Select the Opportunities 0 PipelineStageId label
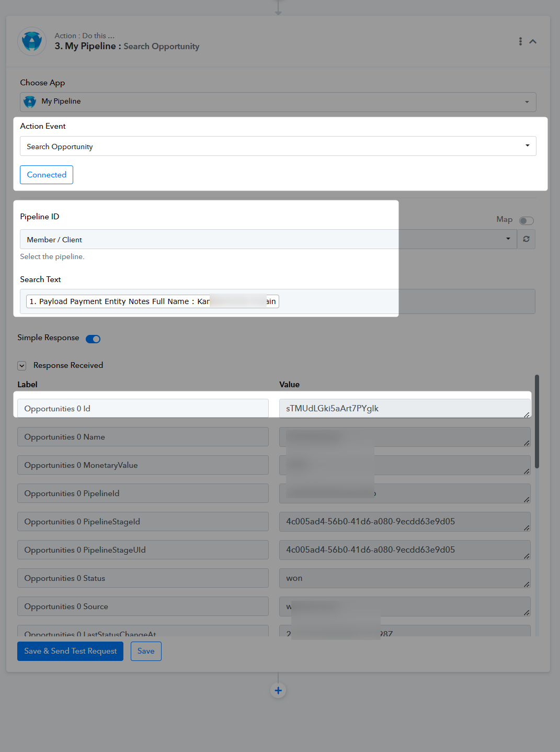The height and width of the screenshot is (752, 560). (x=143, y=522)
